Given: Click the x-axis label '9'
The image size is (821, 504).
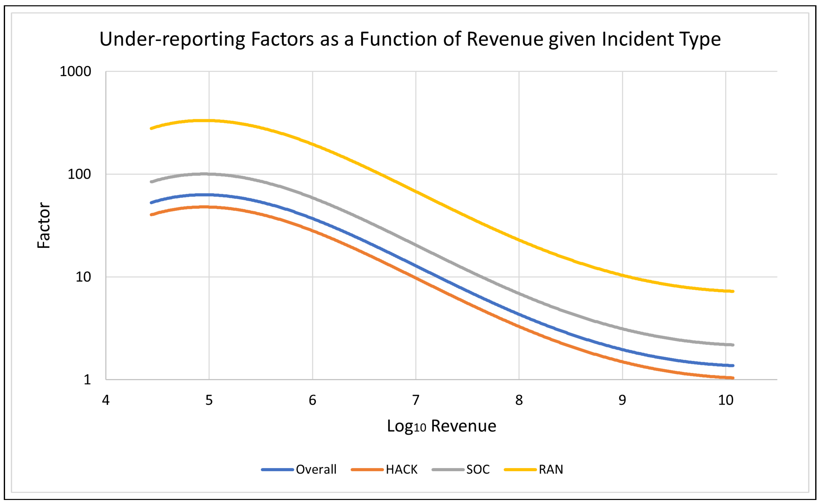Looking at the screenshot, I should (x=622, y=400).
